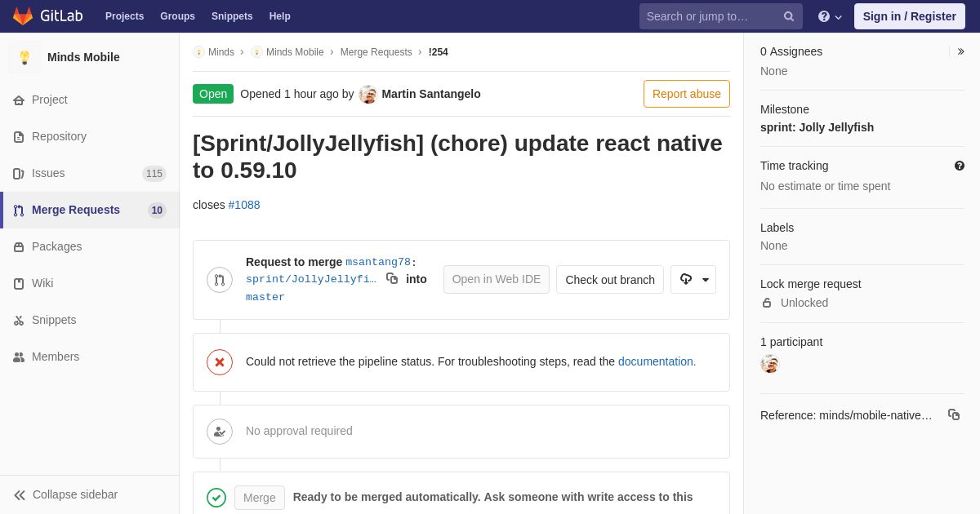Viewport: 980px width, 514px height.
Task: Click the approval person icon
Action: click(220, 432)
